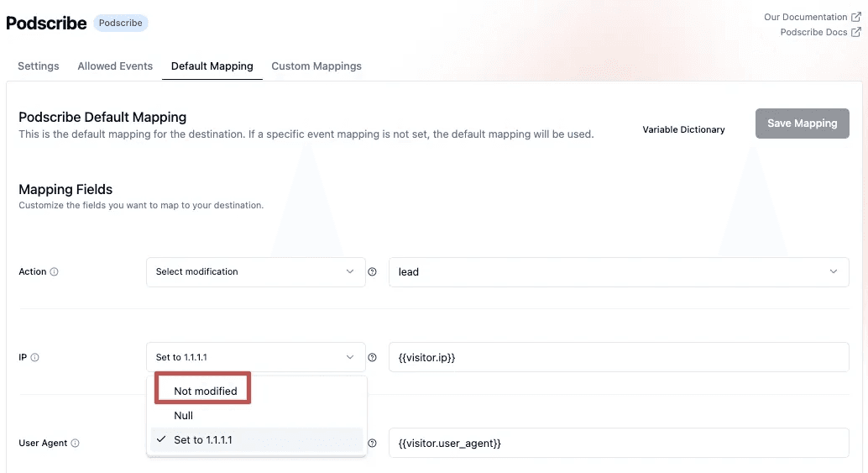Pick the checked 'Set to 1.1.1.1' option
This screenshot has width=868, height=473.
point(202,439)
